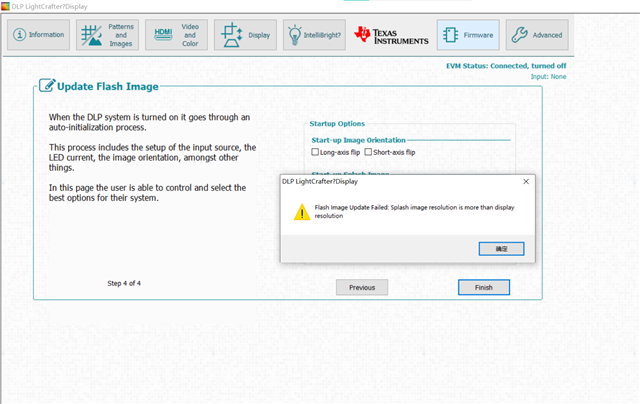Click the Startup Options heading

tap(337, 124)
